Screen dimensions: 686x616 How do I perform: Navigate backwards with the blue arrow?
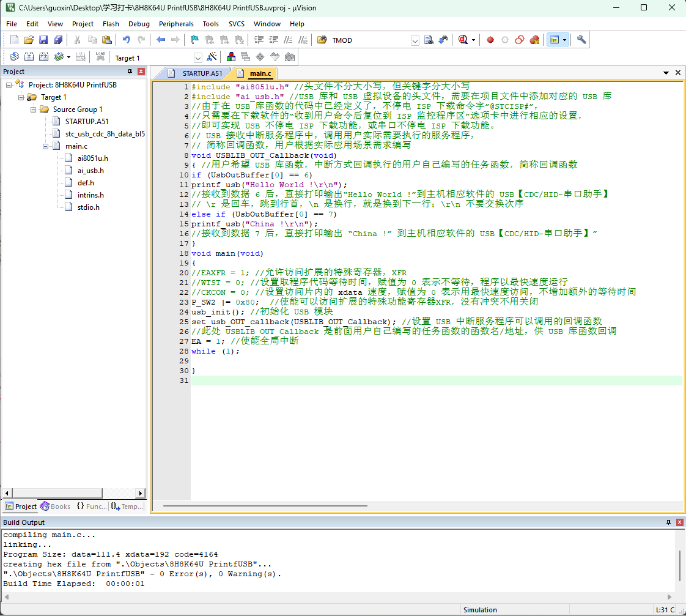coord(161,40)
